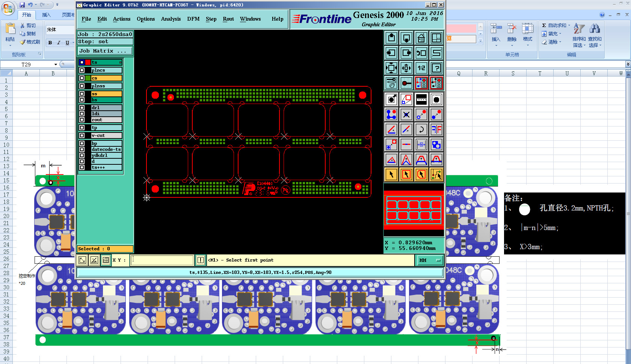Toggle the cs layer checkbox

click(82, 78)
